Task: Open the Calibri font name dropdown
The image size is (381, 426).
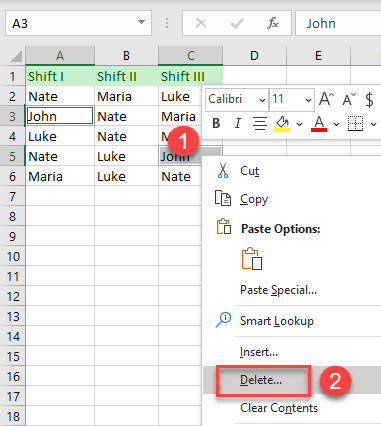Action: [262, 100]
